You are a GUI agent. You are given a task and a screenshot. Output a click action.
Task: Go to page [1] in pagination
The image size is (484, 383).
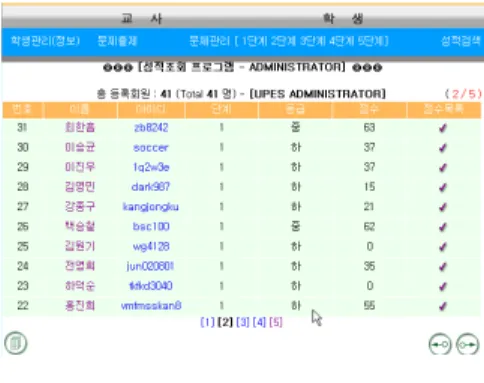207,322
